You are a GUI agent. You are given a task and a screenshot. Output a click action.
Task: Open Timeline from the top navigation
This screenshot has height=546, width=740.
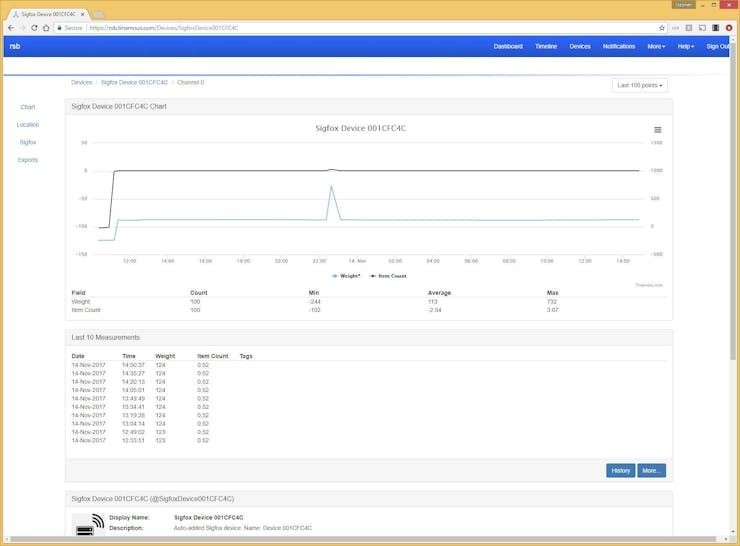click(x=546, y=46)
